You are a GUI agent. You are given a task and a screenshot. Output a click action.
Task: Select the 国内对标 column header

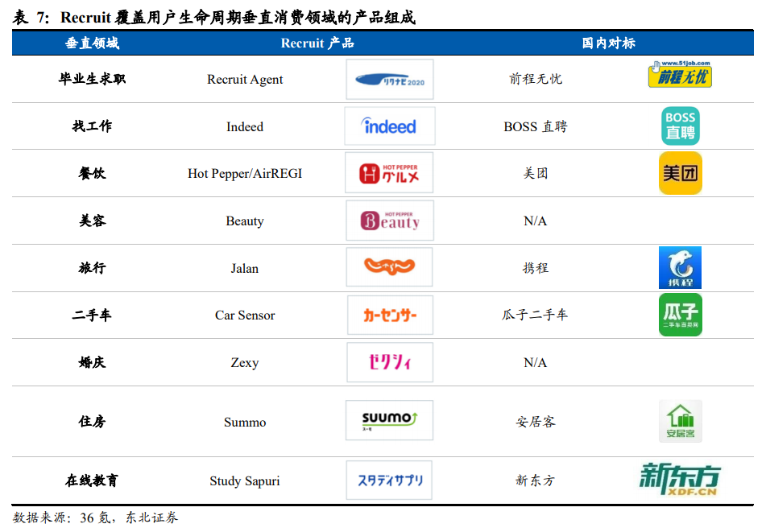[x=609, y=43]
